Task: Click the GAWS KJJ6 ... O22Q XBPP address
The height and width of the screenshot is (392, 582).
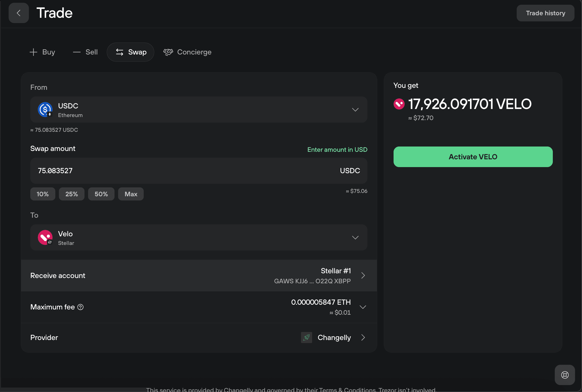Action: pyautogui.click(x=312, y=281)
